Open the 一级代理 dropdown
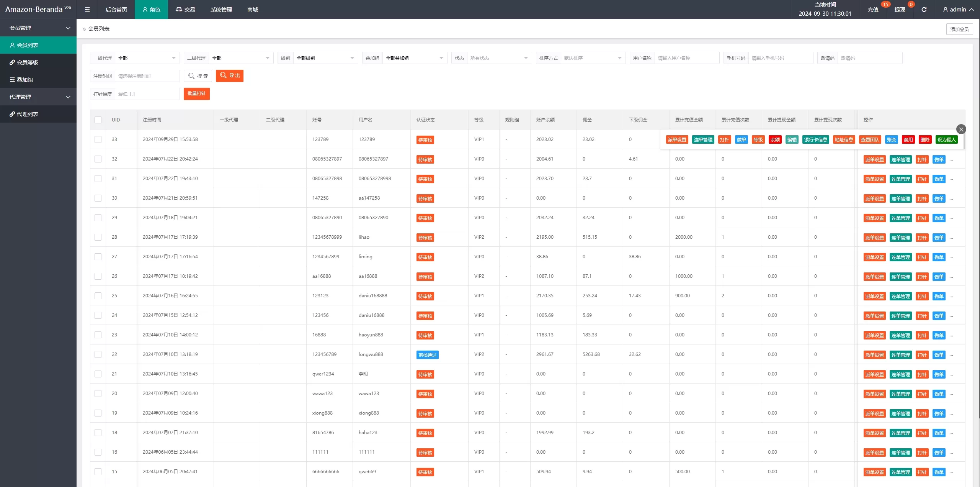This screenshot has height=487, width=980. click(x=147, y=58)
